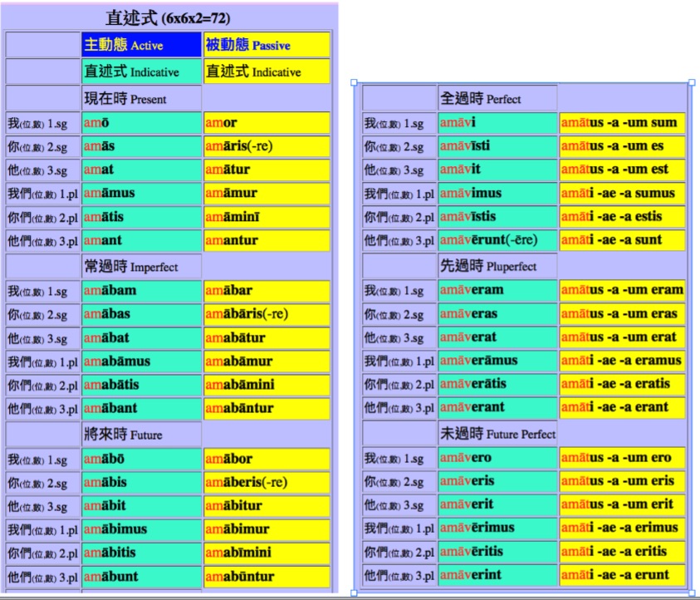The height and width of the screenshot is (600, 700).
Task: Click the 被動態 Passive header cell
Action: 267,45
